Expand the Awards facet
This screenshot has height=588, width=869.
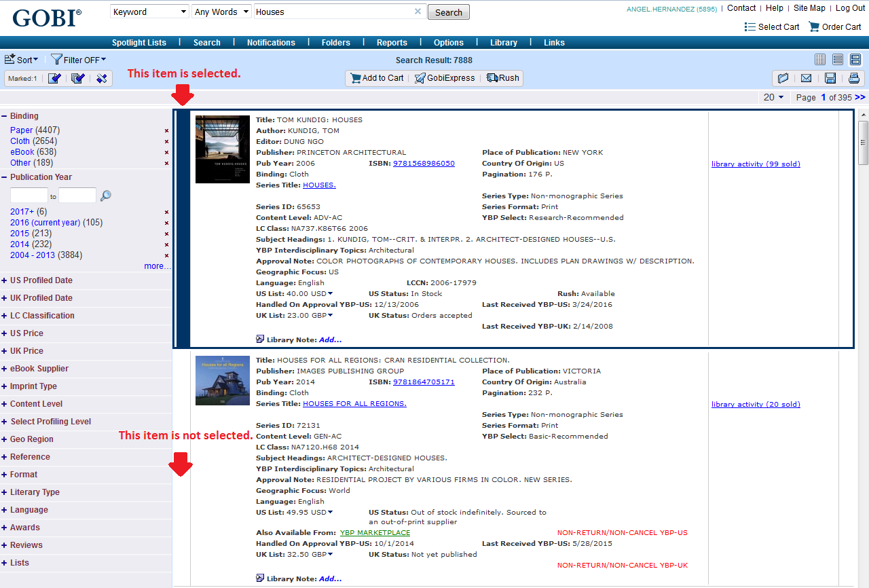tap(4, 528)
